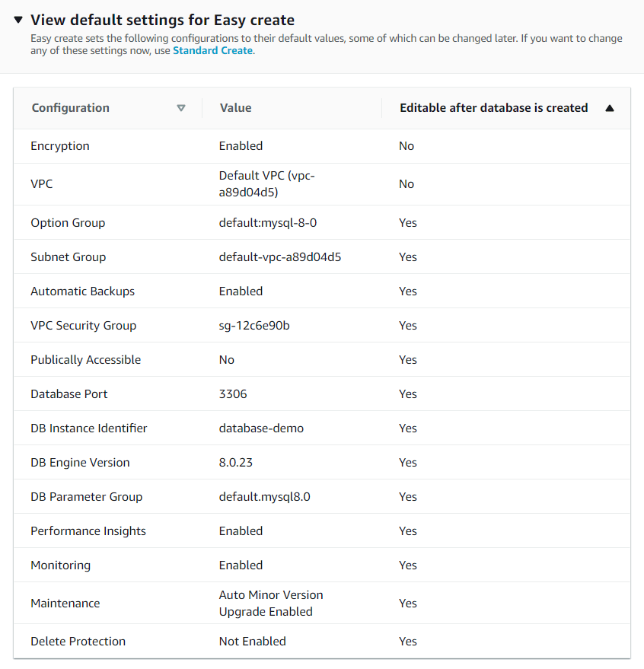Click the Value column header
Image resolution: width=644 pixels, height=669 pixels.
tap(235, 108)
